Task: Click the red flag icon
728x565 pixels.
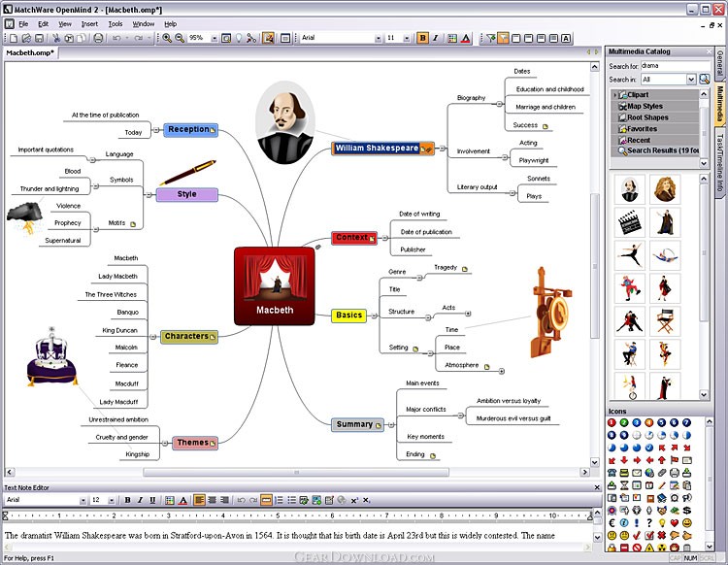Action: 675,460
